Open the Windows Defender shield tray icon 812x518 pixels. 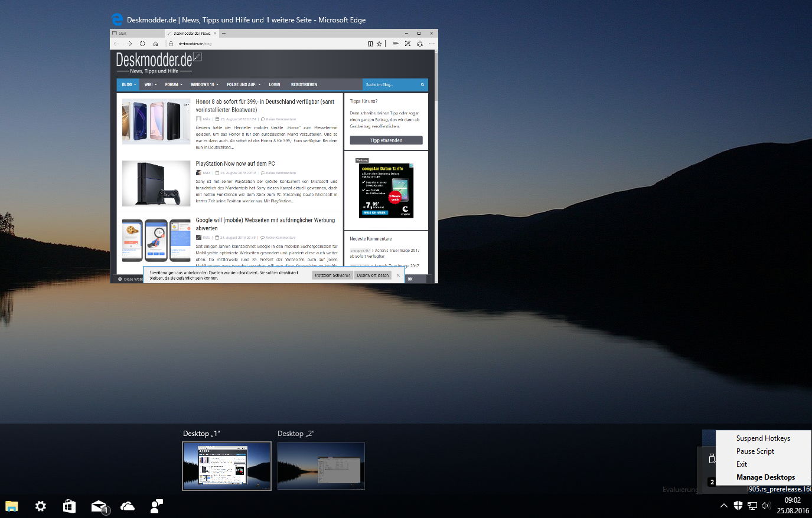738,506
